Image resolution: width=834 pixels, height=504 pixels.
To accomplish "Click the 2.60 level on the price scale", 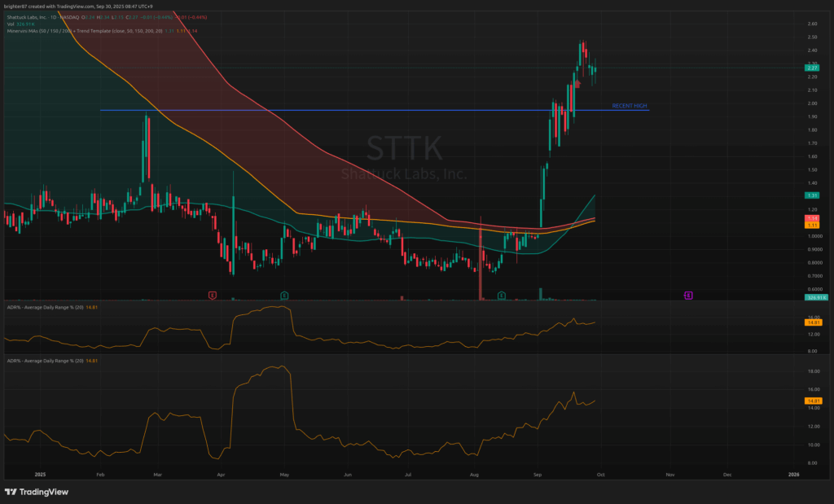I will pyautogui.click(x=812, y=24).
